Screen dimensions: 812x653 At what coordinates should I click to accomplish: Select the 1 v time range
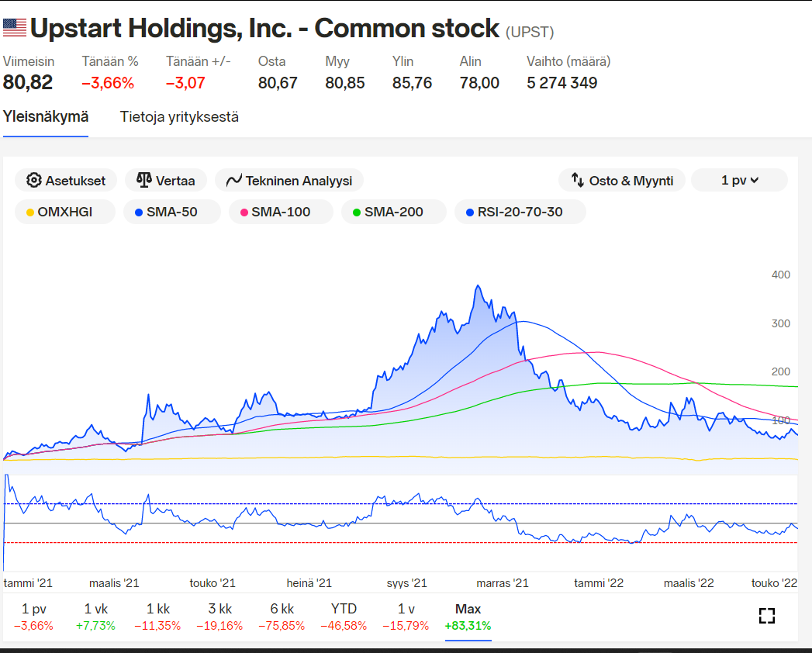[x=406, y=617]
